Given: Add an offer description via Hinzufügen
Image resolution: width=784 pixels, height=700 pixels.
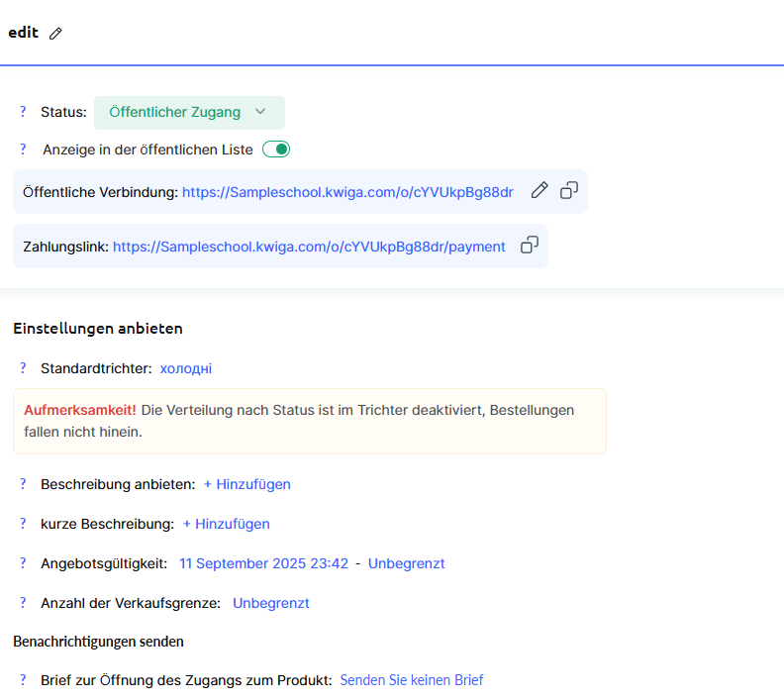Looking at the screenshot, I should [x=247, y=484].
